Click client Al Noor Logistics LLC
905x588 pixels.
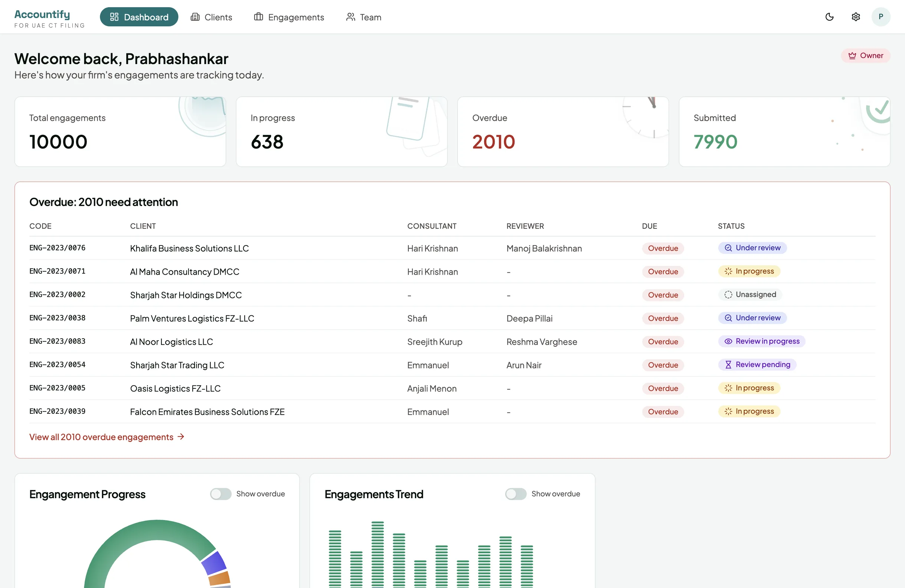coord(172,342)
